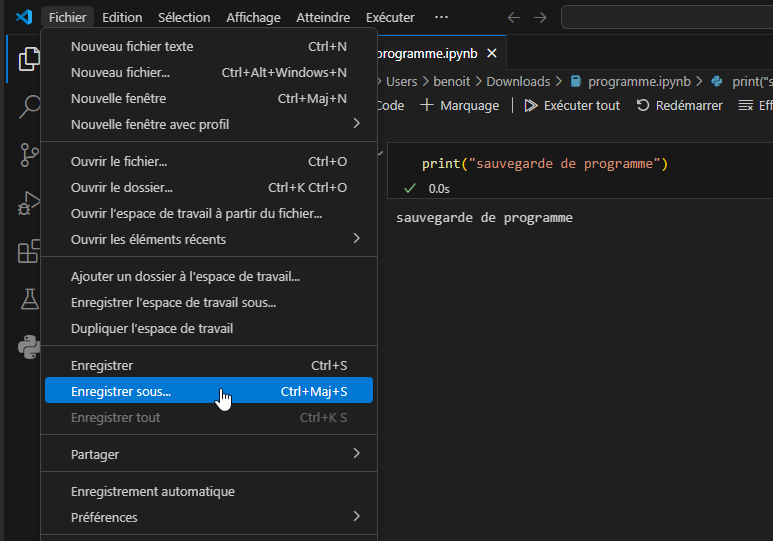Screen dimensions: 773x541
Task: Choose Enregistrer l'espace de travail sous...
Action: (209, 302)
